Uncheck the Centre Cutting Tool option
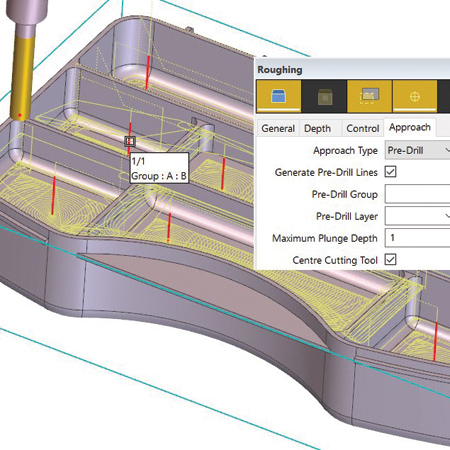This screenshot has height=450, width=450. (x=390, y=260)
